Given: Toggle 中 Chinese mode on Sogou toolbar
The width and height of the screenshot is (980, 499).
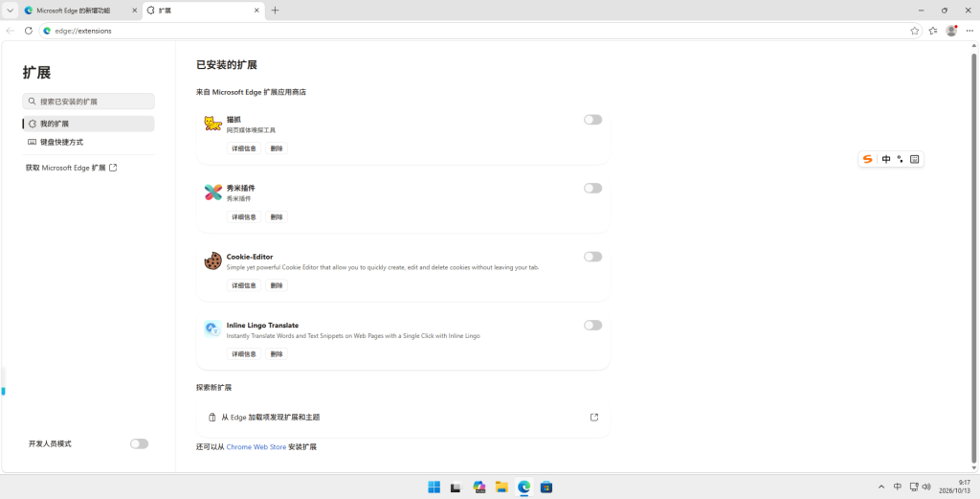Looking at the screenshot, I should pyautogui.click(x=886, y=159).
